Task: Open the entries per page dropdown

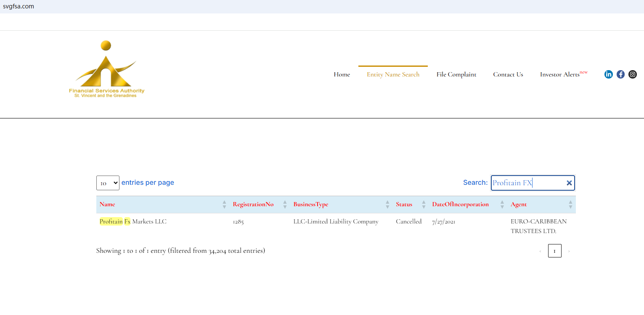Action: tap(108, 183)
